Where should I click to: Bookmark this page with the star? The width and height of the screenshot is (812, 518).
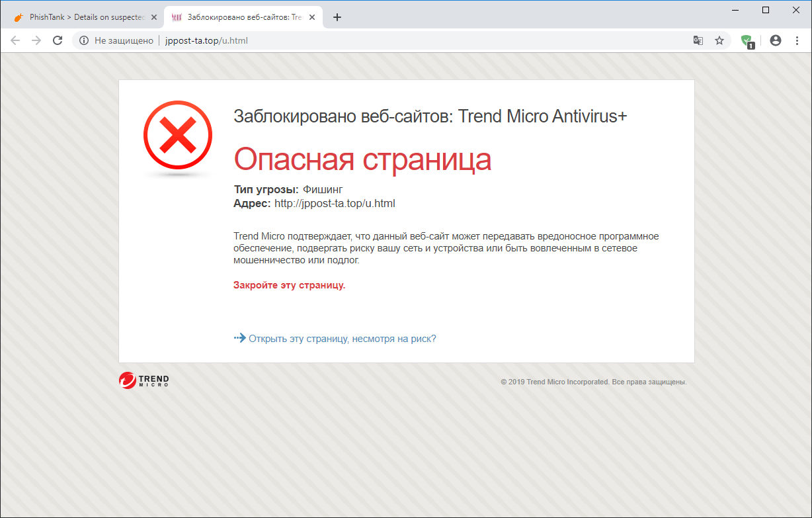(x=719, y=40)
